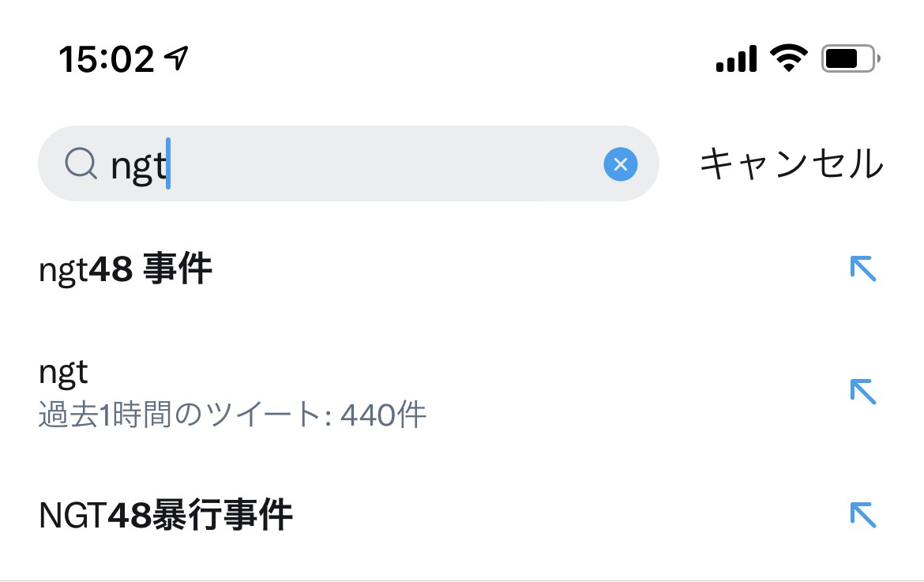This screenshot has height=582, width=924.
Task: Tap the battery indicator icon
Action: [851, 58]
